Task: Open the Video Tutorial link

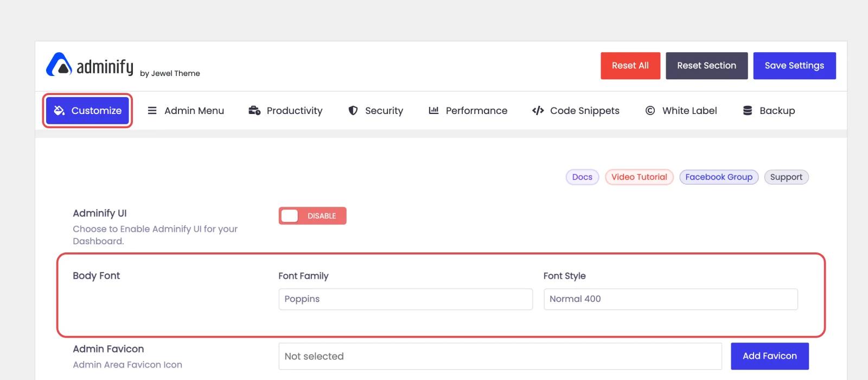Action: point(639,177)
